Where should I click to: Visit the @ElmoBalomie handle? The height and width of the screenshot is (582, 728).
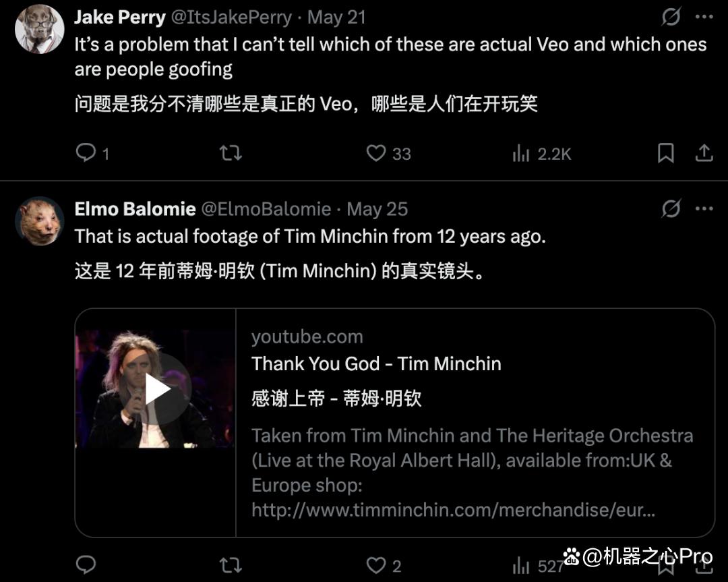(x=266, y=209)
